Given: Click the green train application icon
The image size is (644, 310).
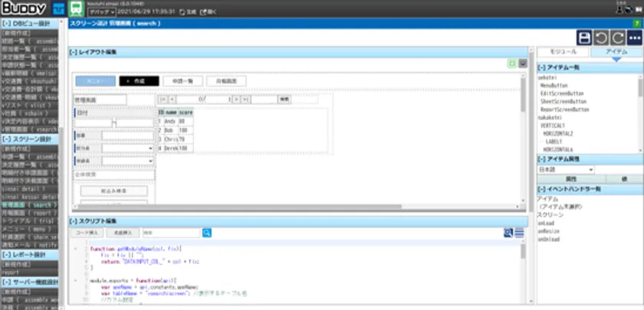Looking at the screenshot, I should point(77,9).
